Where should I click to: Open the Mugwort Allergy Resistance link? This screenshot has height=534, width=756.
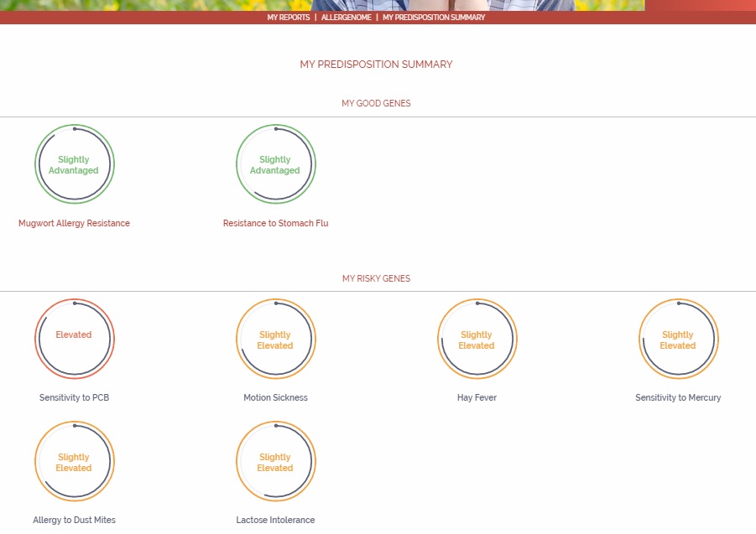tap(74, 224)
